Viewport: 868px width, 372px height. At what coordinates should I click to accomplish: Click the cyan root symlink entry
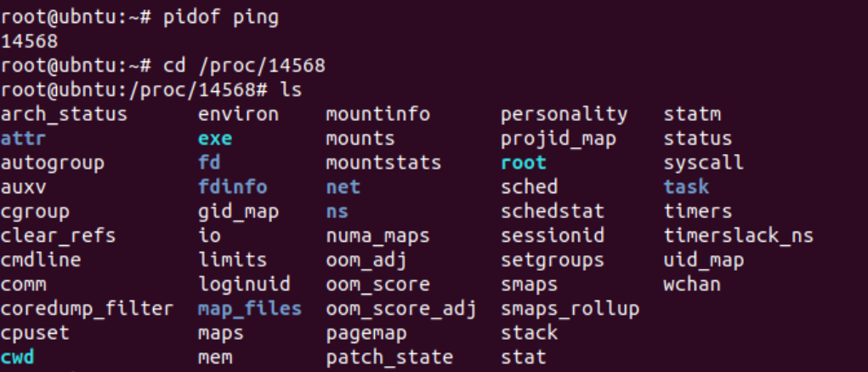click(x=524, y=163)
